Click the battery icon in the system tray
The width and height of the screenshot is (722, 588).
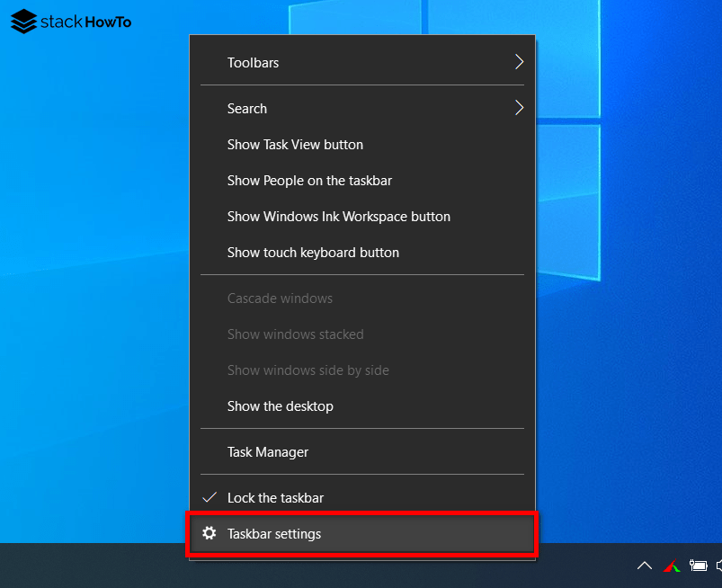click(699, 566)
